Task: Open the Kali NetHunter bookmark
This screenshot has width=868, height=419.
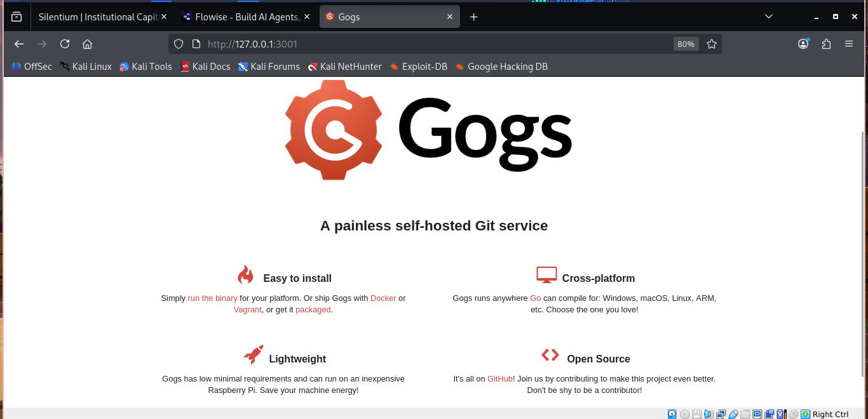Action: tap(345, 67)
